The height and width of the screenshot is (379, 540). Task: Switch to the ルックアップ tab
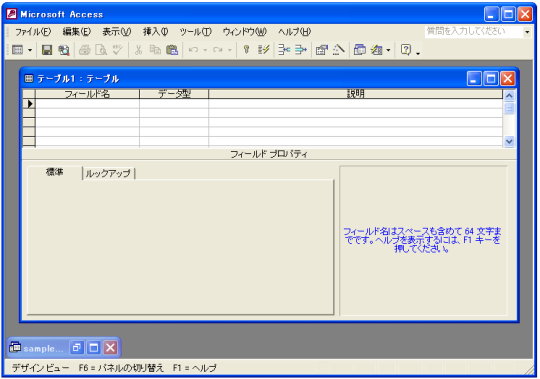(x=108, y=173)
